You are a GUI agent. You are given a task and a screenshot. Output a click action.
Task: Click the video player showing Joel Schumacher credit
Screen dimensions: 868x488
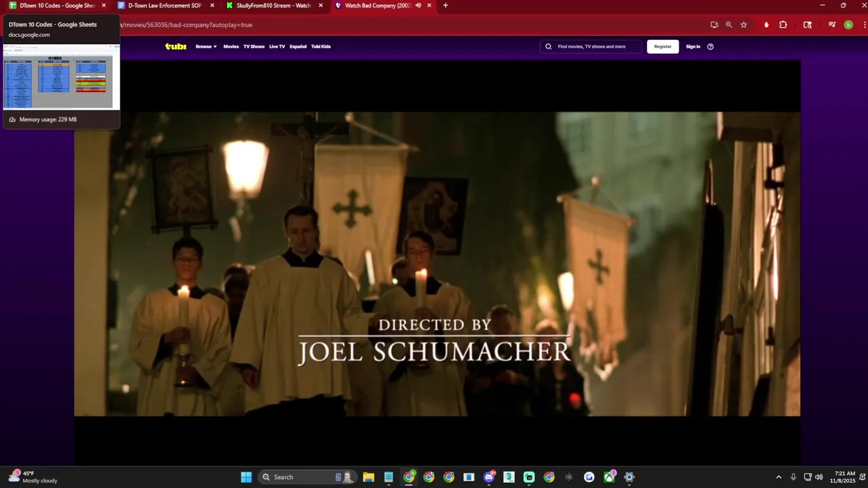437,264
